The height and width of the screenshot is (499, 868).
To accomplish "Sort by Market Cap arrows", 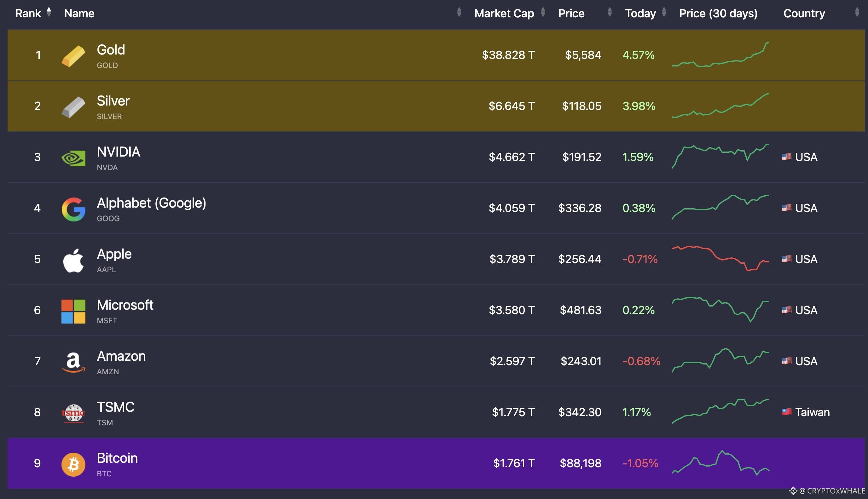I will coord(543,12).
